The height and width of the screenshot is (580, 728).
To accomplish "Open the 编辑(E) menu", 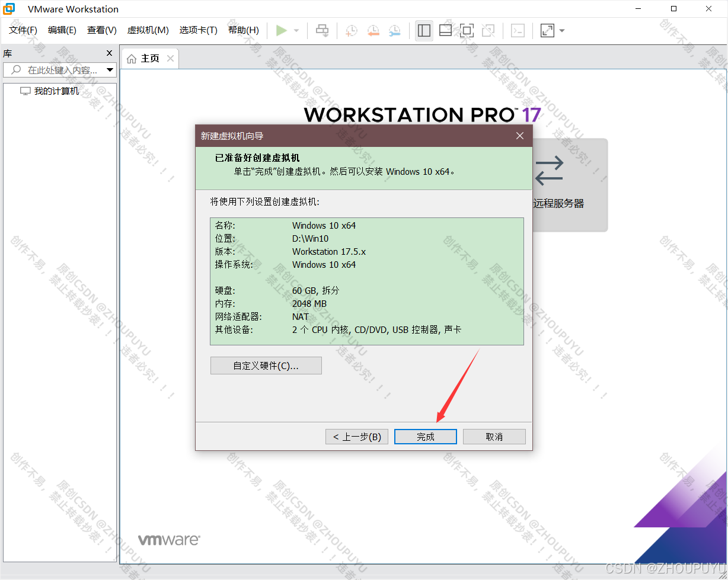I will coord(62,30).
